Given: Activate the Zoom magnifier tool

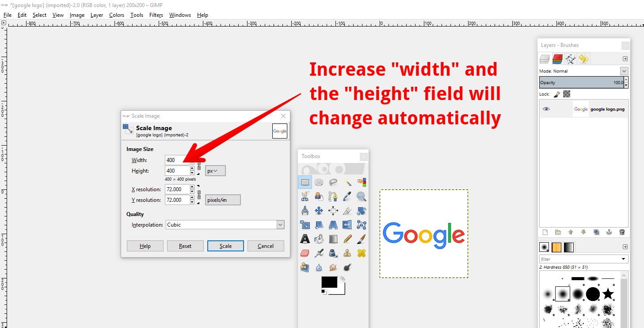Looking at the screenshot, I should point(362,197).
